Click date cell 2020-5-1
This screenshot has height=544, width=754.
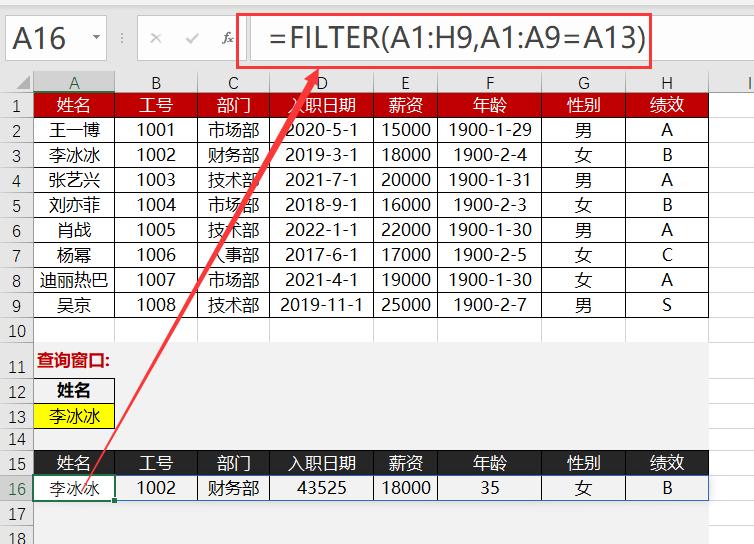tap(321, 130)
